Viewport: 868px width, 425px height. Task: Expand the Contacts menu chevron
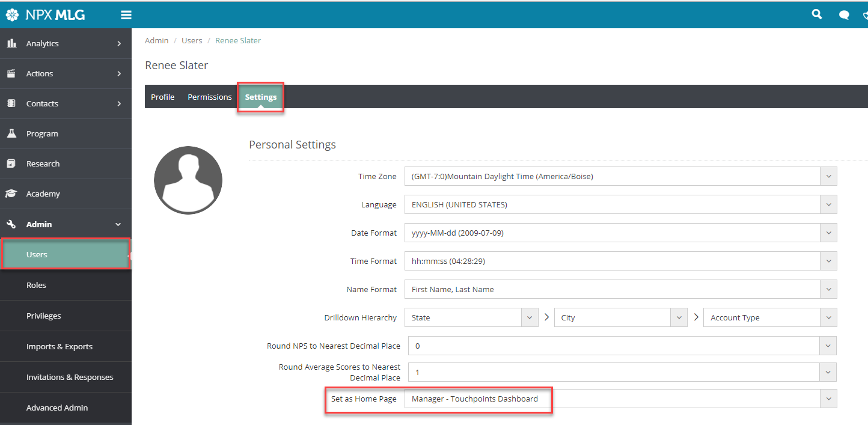(x=119, y=103)
